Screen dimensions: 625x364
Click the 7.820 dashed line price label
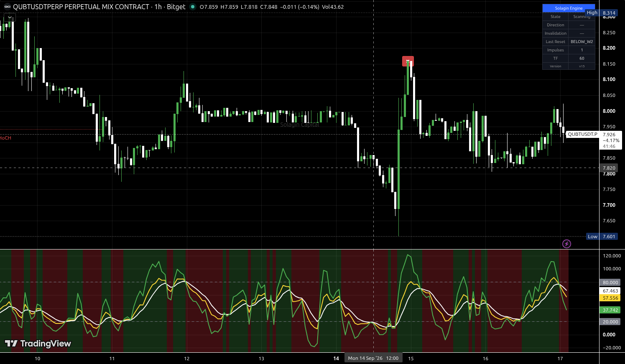pos(609,168)
